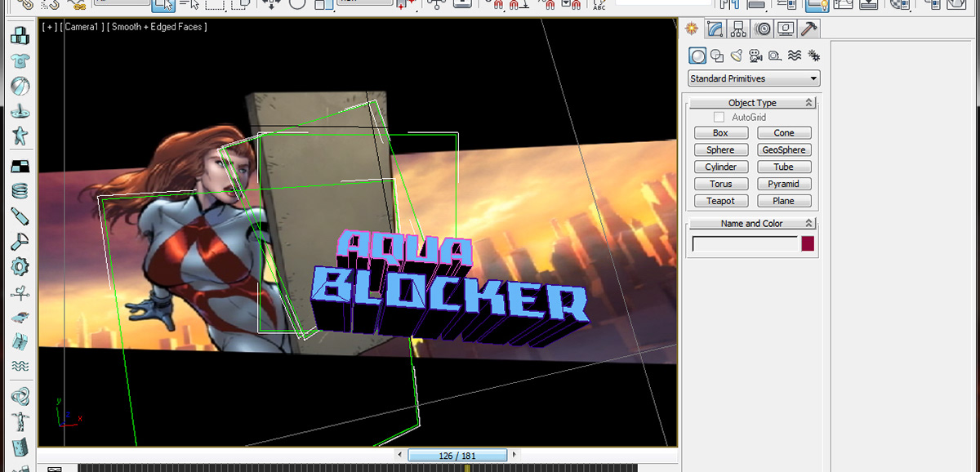Select the Create Rigid Body Collection icon
Viewport: 980px width, 472px height.
pyautogui.click(x=20, y=35)
